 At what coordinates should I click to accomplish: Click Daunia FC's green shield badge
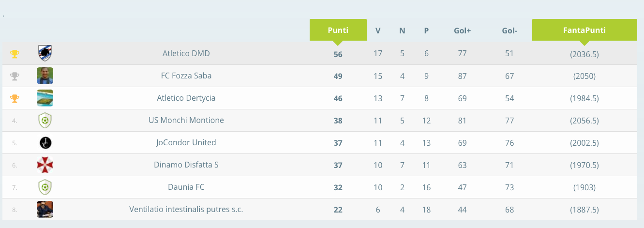(x=45, y=187)
